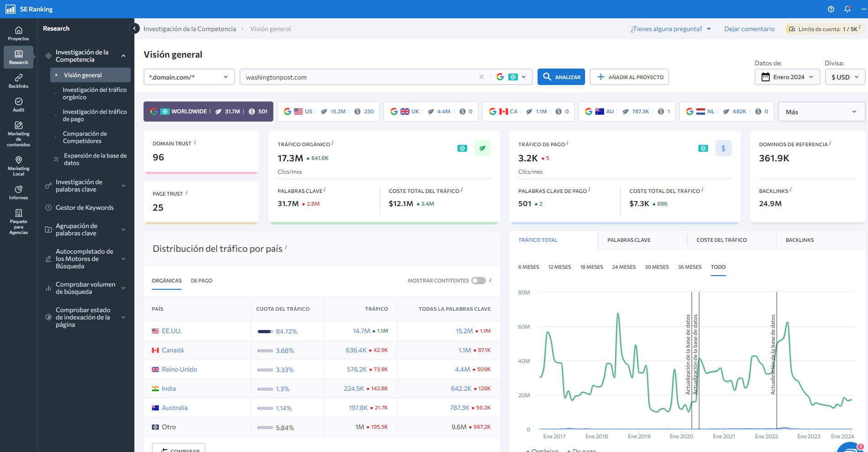Open the $ USD currency dropdown
Screen dimensions: 868x452
click(x=845, y=77)
